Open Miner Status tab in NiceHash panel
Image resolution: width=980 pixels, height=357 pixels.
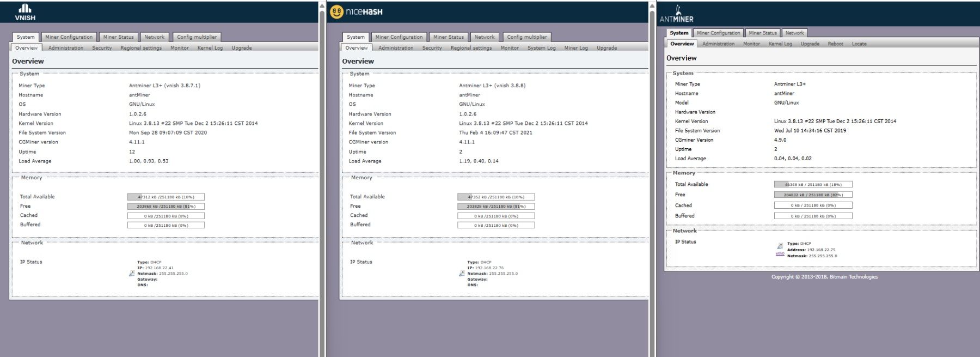(449, 37)
